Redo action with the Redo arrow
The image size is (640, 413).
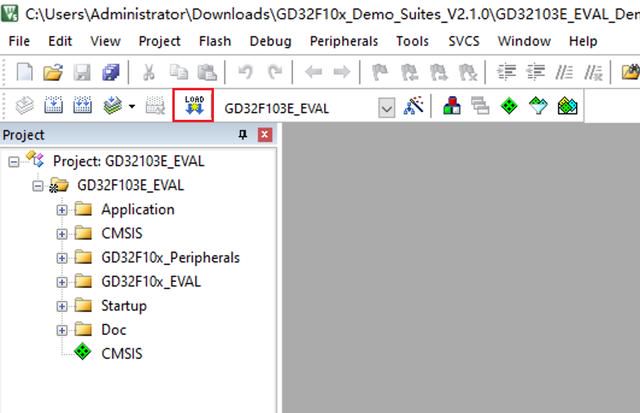click(x=275, y=72)
